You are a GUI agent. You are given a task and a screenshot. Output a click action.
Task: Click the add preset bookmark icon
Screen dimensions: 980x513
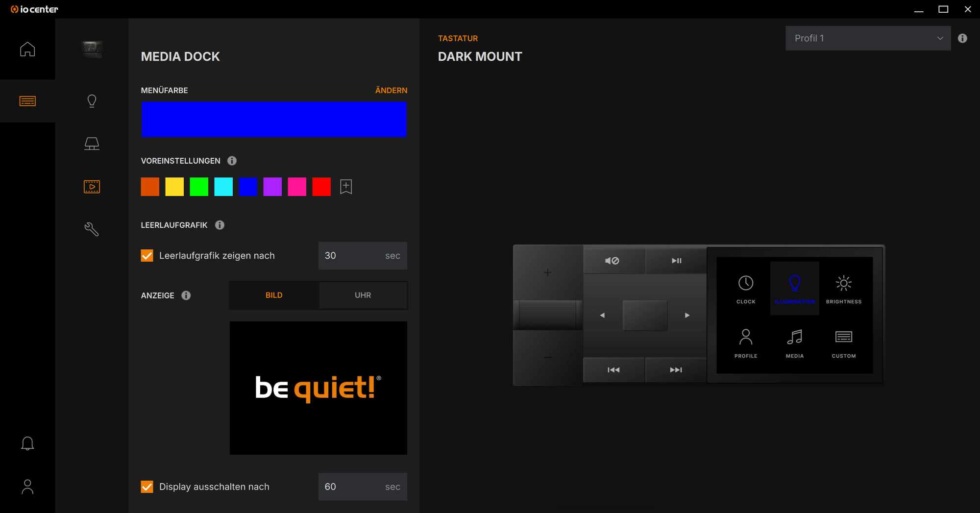pyautogui.click(x=346, y=187)
